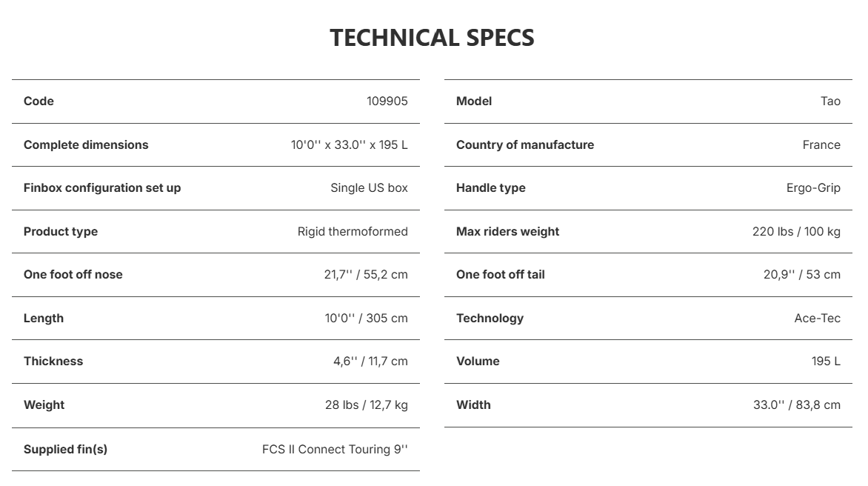
Task: Click the FCS II Connect Touring 9'' value
Action: pyautogui.click(x=335, y=450)
